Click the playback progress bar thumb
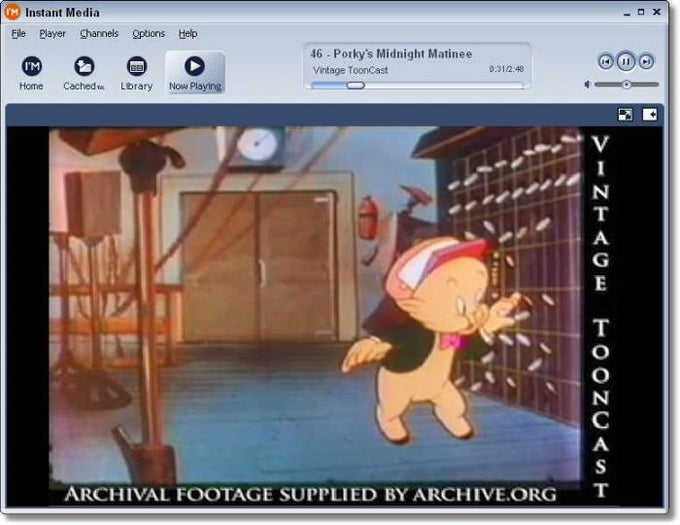 (x=356, y=85)
